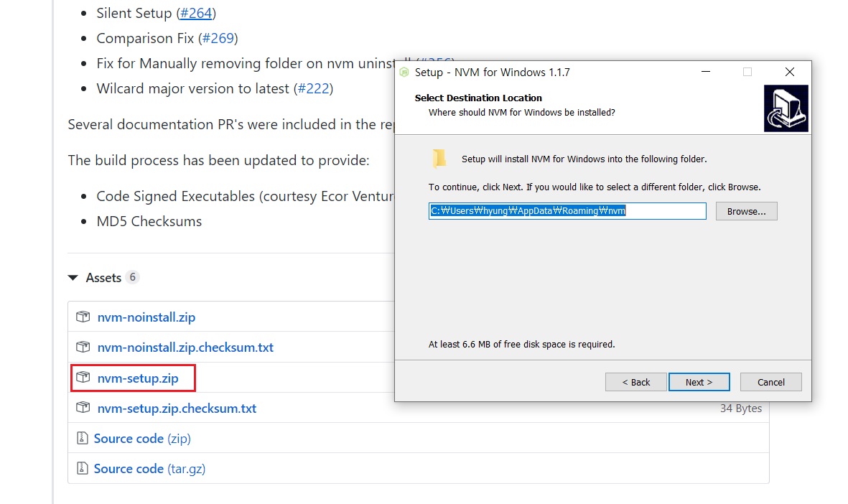Download nvm-setup.zip file

point(137,378)
